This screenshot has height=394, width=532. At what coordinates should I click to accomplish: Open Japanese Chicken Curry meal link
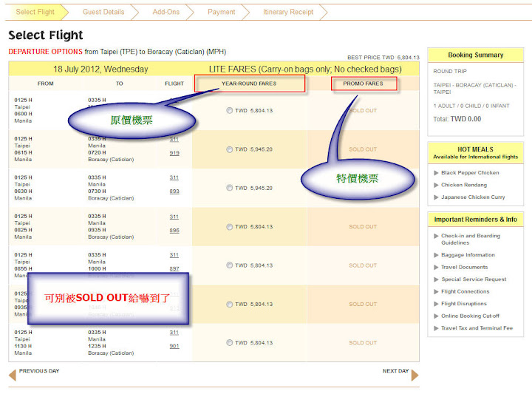click(x=473, y=197)
